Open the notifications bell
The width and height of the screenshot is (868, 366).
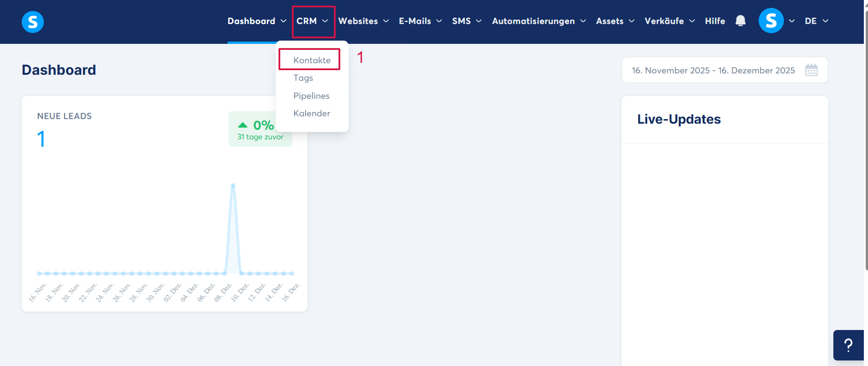[741, 21]
